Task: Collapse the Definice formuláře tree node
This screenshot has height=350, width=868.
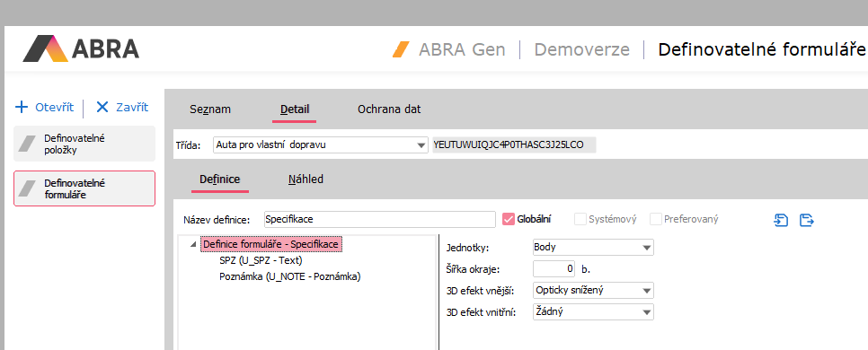Action: pos(192,244)
